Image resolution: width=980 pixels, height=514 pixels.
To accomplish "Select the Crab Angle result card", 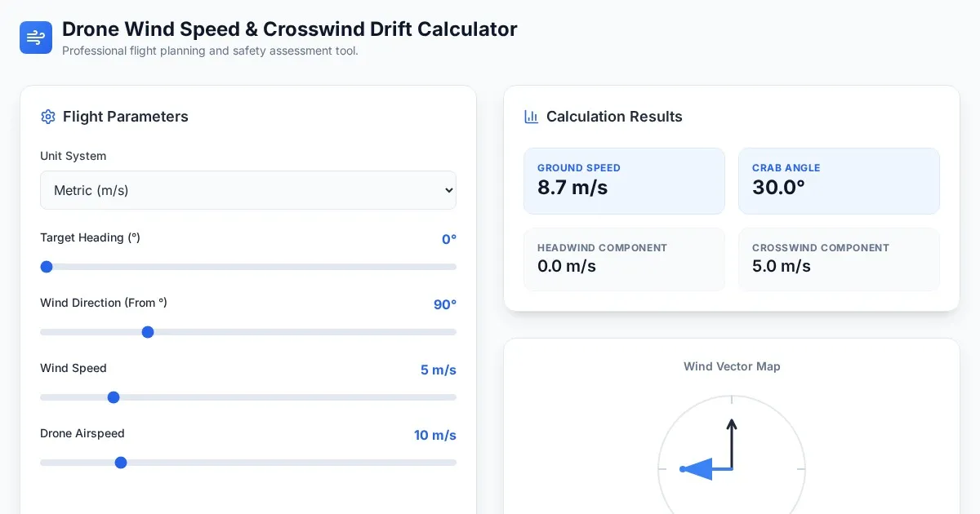I will 839,181.
